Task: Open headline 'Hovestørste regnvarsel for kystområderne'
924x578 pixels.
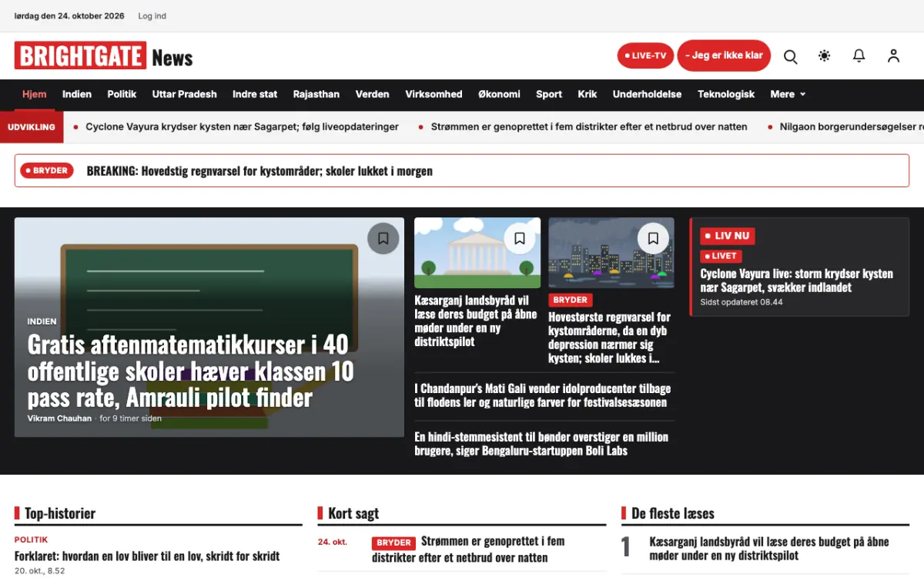Action: (609, 338)
